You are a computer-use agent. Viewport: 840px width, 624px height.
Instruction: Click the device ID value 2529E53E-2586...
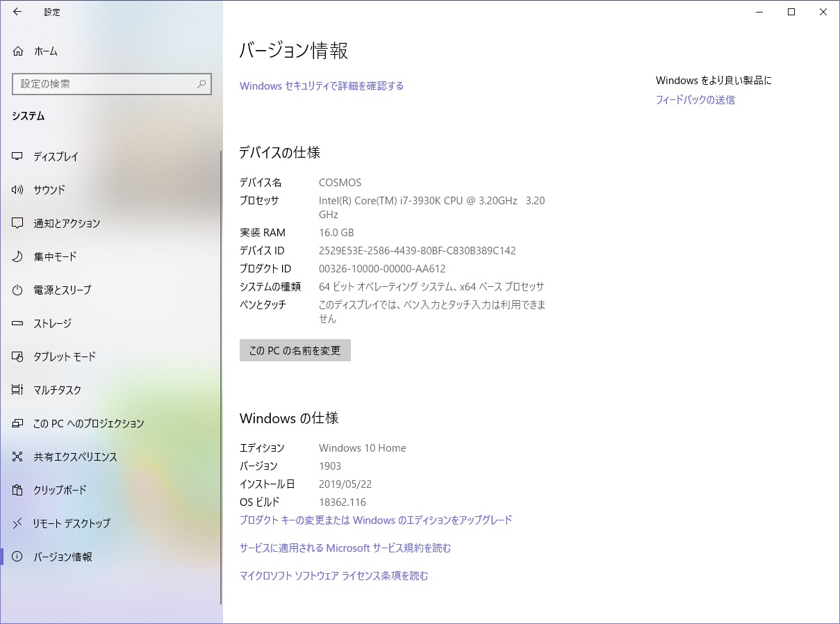click(418, 251)
